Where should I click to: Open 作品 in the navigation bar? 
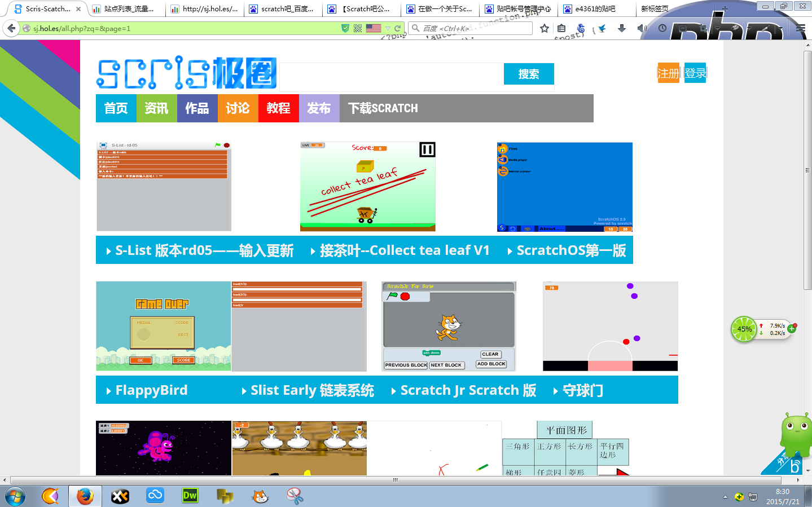(197, 108)
